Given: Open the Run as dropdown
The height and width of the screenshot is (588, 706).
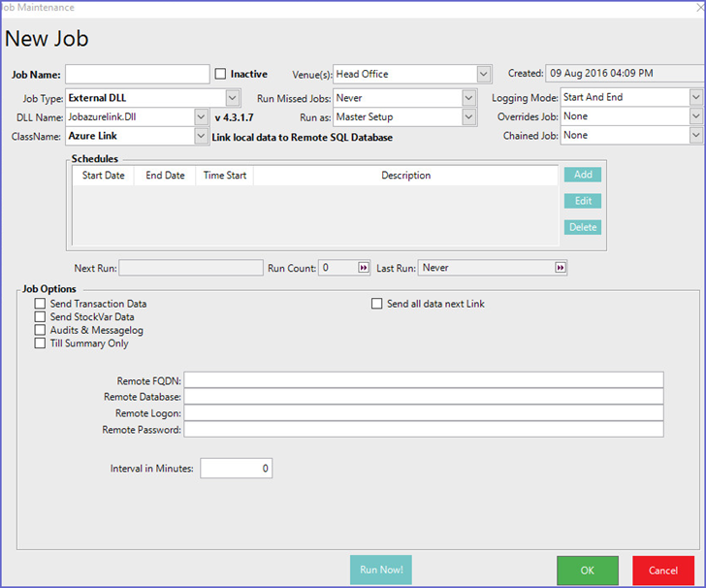Looking at the screenshot, I should (468, 117).
